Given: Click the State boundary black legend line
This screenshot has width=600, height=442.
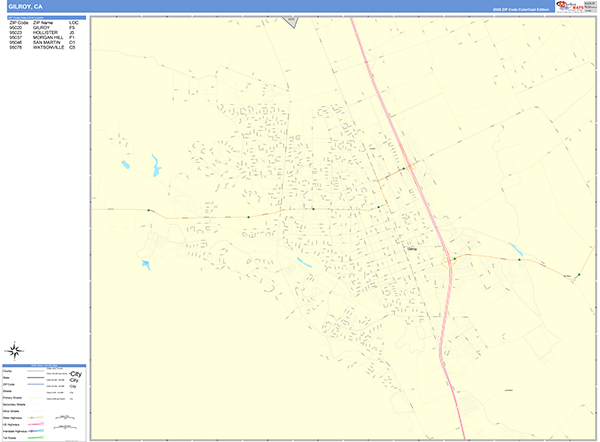Looking at the screenshot, I should coord(36,378).
